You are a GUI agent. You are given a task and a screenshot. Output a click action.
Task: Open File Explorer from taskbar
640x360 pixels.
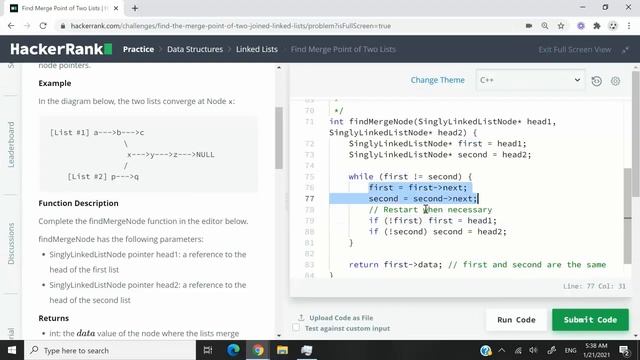282,350
